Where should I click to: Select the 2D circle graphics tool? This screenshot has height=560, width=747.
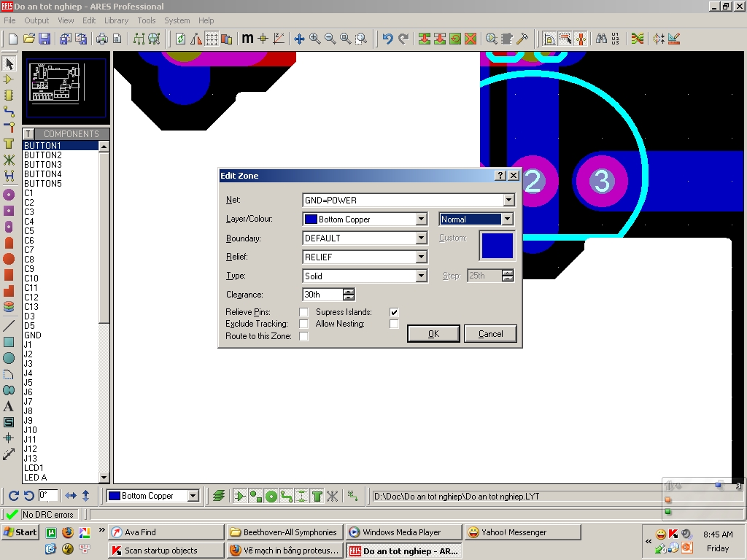click(x=9, y=358)
